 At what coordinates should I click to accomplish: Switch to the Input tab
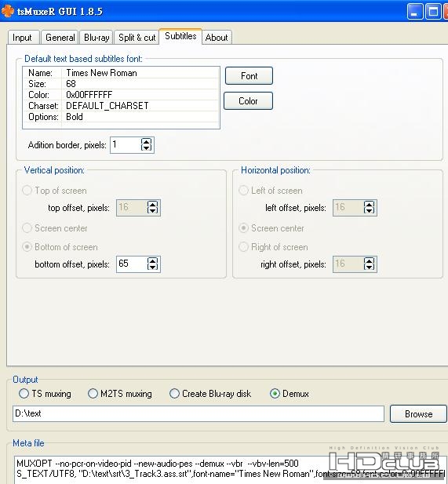pos(24,38)
